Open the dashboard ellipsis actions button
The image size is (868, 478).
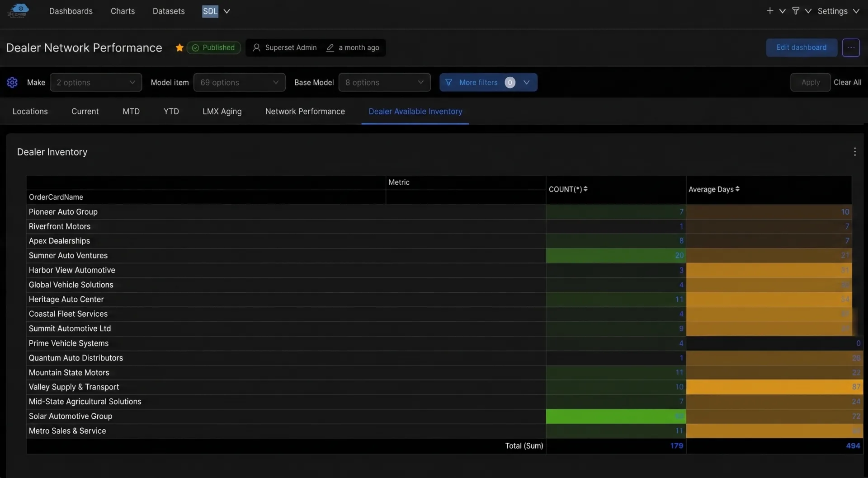coord(851,47)
